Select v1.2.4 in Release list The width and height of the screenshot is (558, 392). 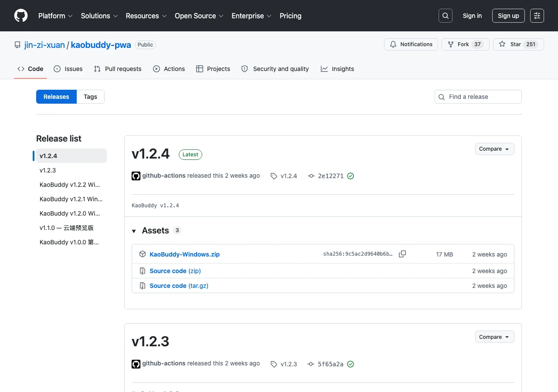71,156
